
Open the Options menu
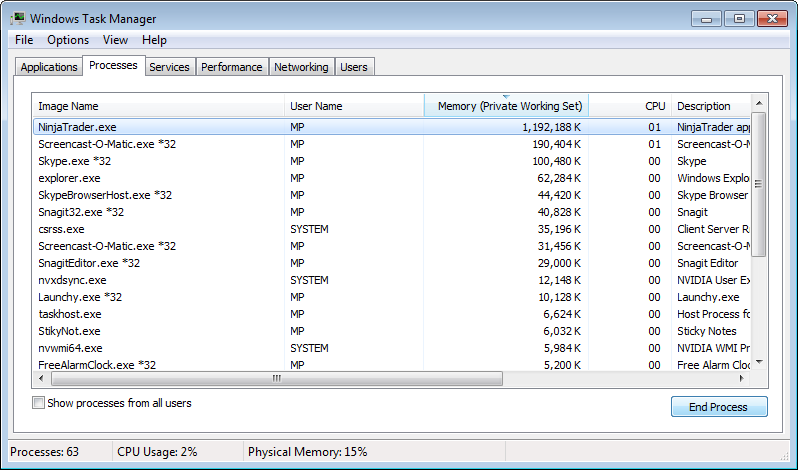tap(68, 40)
